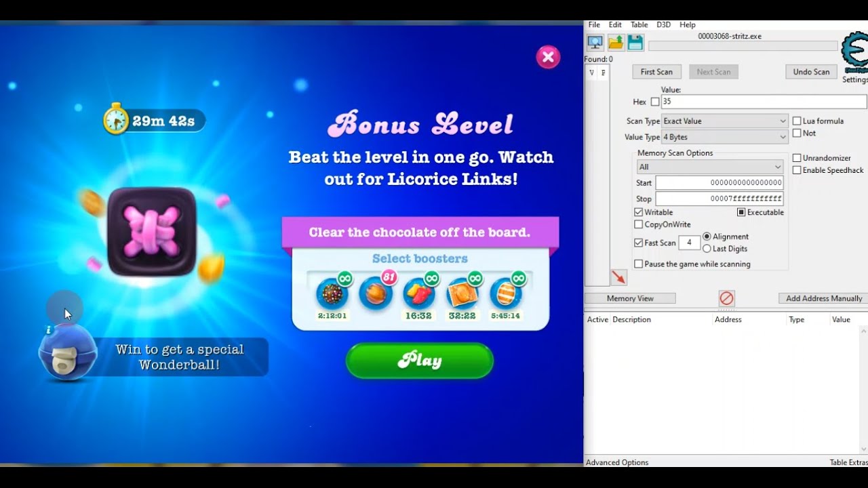Click the open folder icon in Cheat Engine

click(x=615, y=43)
